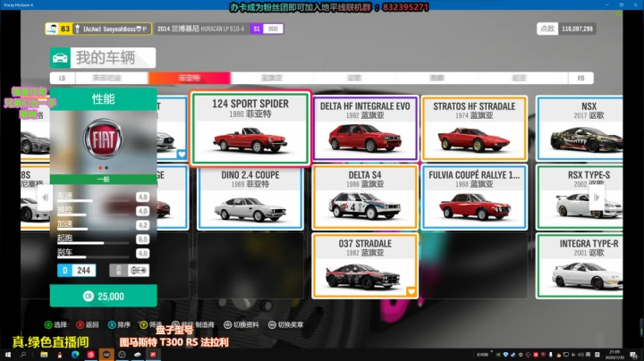Screen dimensions: 644x361
Task: Click the 2014 Huracán LP 610-4 current car label
Action: click(200, 29)
